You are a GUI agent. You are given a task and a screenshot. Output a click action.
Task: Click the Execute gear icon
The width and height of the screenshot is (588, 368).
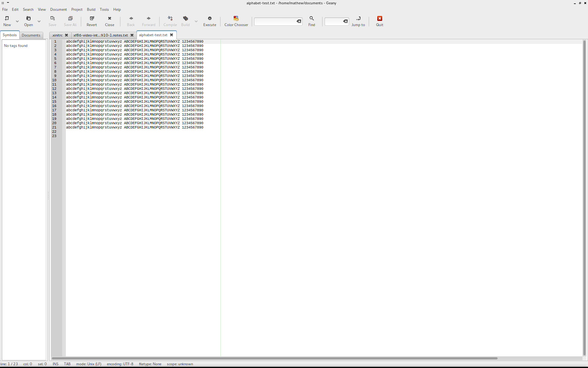209,19
